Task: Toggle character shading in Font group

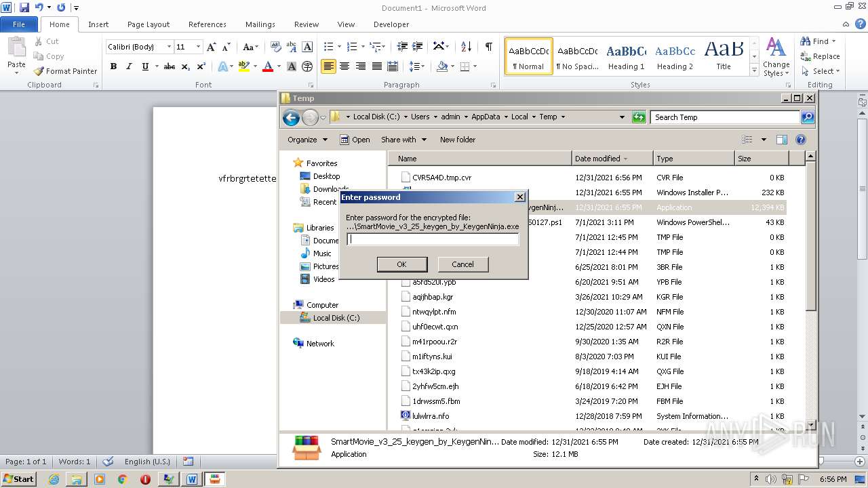Action: pos(292,66)
